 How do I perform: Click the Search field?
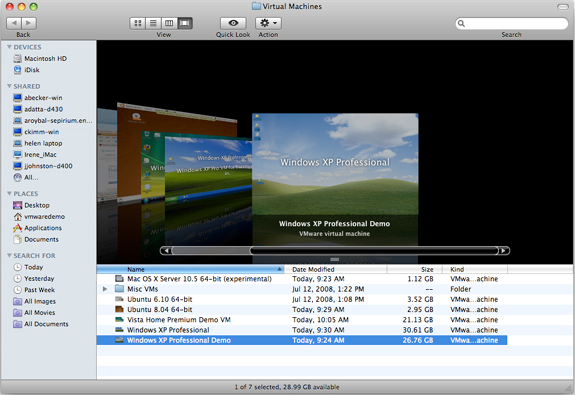(512, 23)
